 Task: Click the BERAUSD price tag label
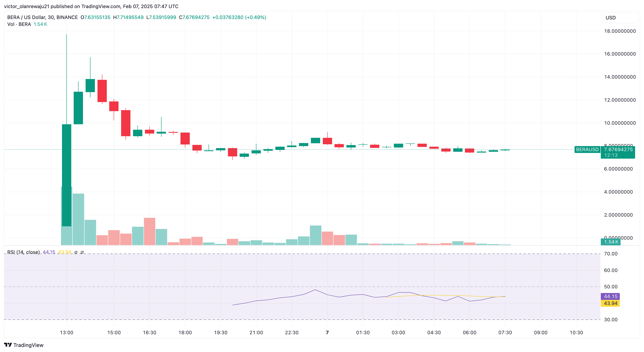[587, 149]
